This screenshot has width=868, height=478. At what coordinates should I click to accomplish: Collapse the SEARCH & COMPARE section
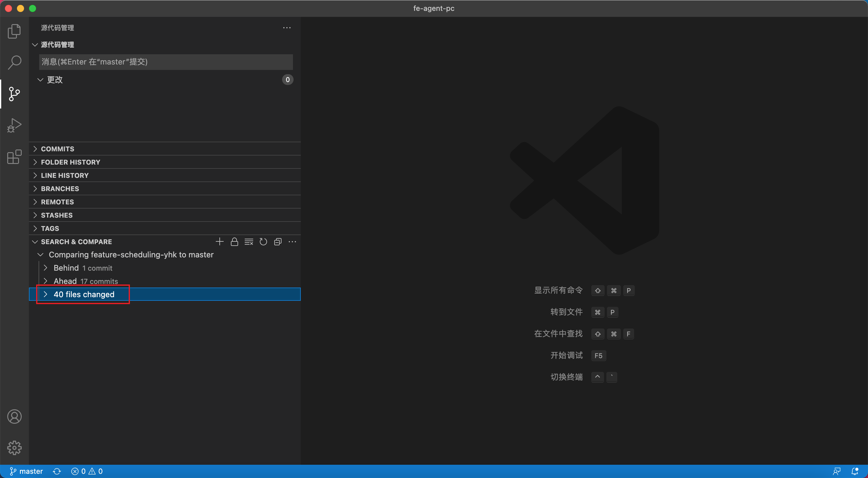(34, 241)
